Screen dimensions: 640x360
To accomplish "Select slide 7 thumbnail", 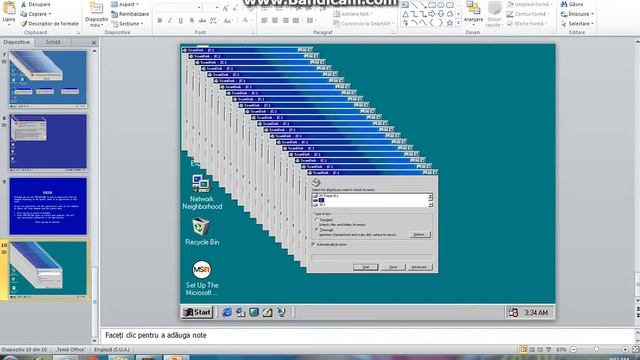I will pyautogui.click(x=48, y=79).
